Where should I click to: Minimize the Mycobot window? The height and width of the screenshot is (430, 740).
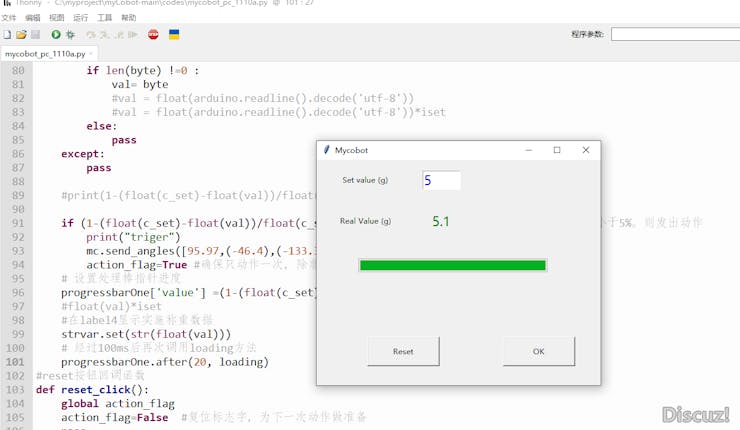coord(529,150)
